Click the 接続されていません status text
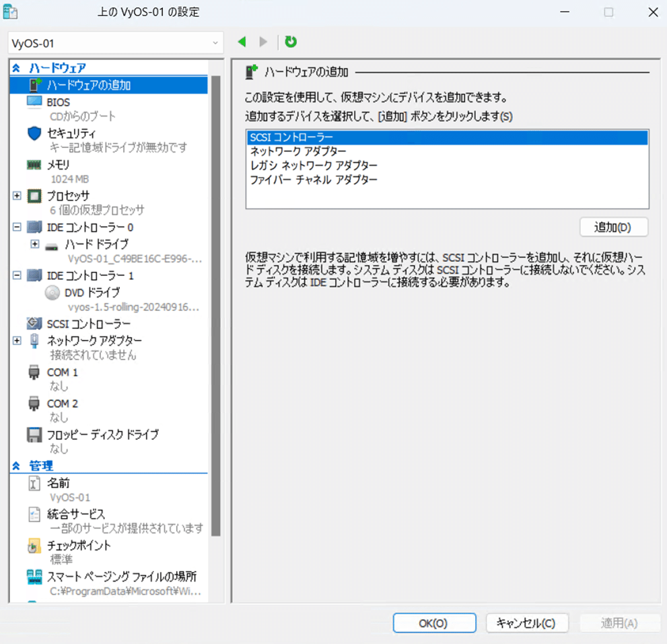The height and width of the screenshot is (644, 667). [x=93, y=355]
